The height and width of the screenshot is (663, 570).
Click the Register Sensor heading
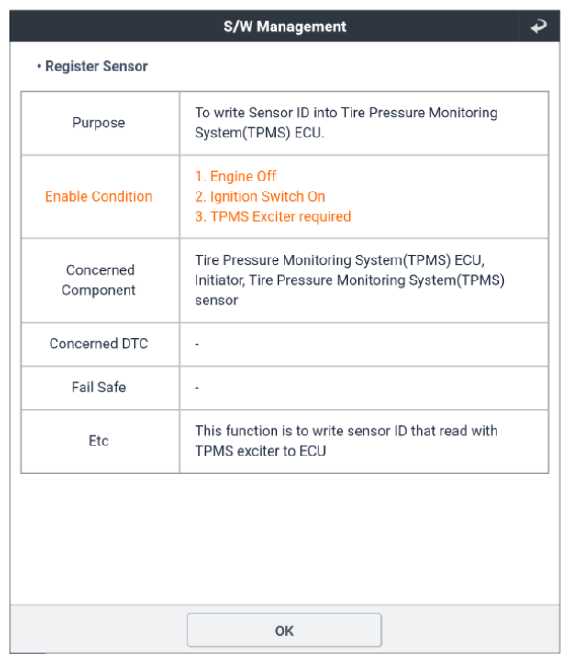point(96,66)
